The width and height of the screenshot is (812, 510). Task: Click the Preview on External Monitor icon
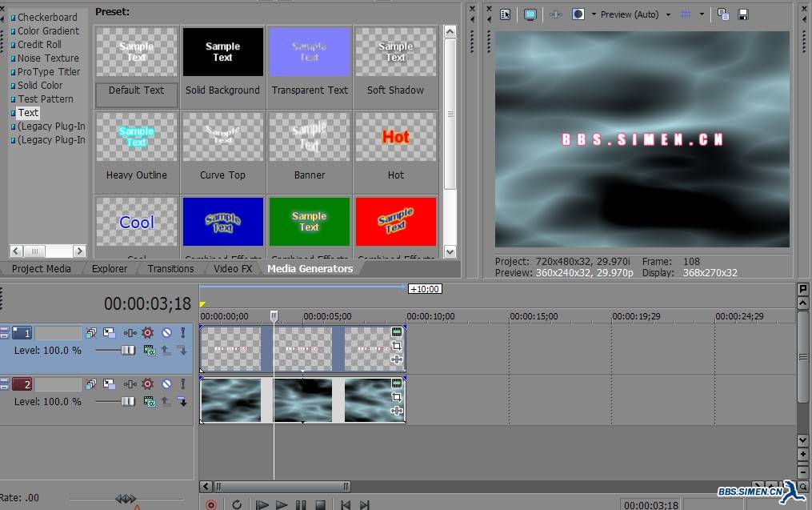pyautogui.click(x=530, y=14)
